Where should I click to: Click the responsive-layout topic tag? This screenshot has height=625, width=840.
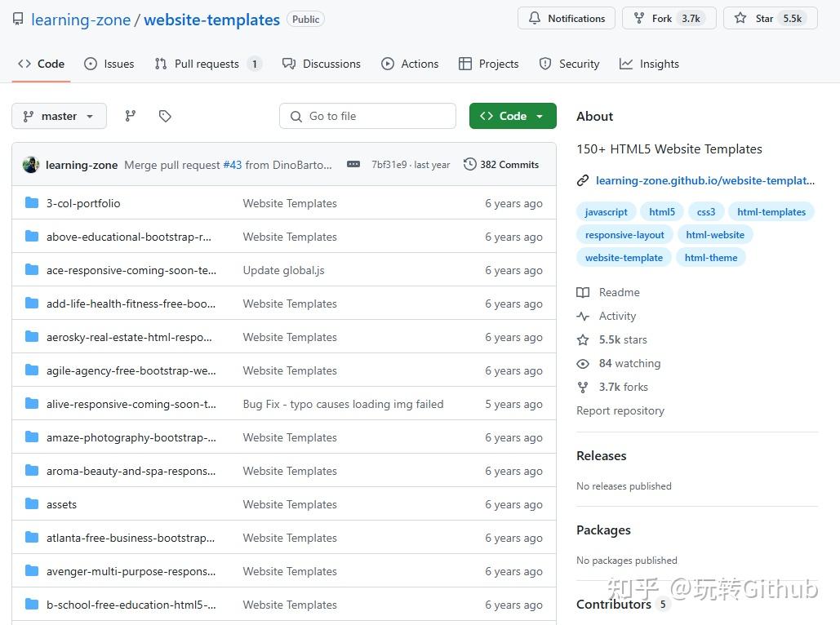coord(624,234)
